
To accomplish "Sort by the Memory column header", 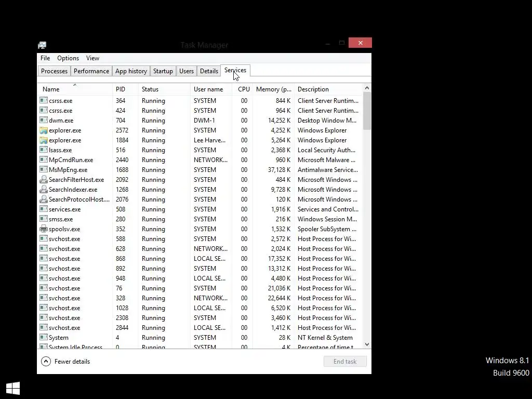I will [x=273, y=89].
